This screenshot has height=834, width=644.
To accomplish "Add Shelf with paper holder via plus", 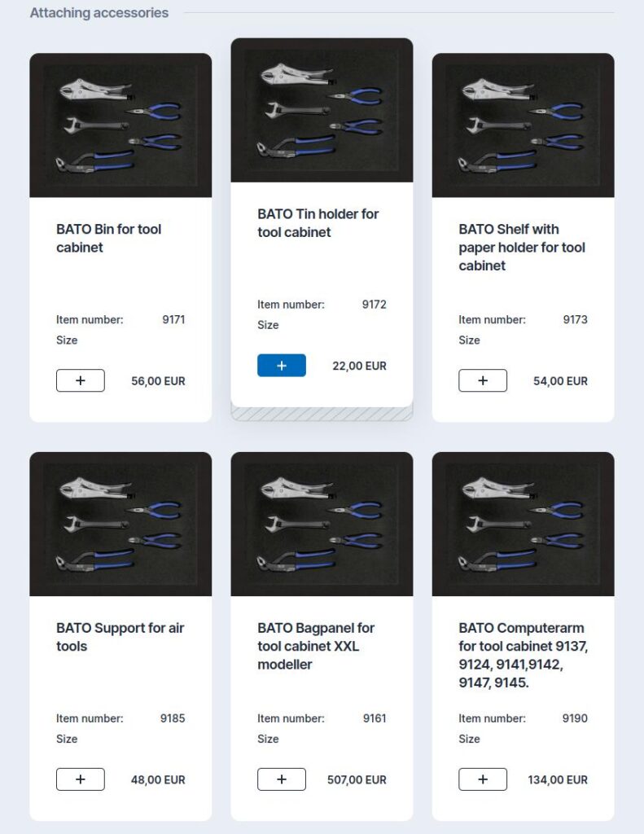I will point(483,380).
